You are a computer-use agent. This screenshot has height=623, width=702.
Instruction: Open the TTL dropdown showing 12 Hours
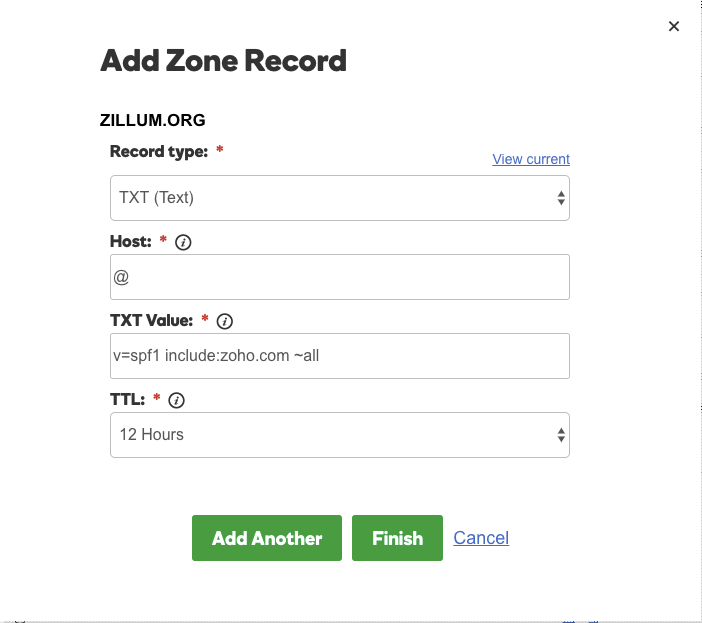coord(339,435)
